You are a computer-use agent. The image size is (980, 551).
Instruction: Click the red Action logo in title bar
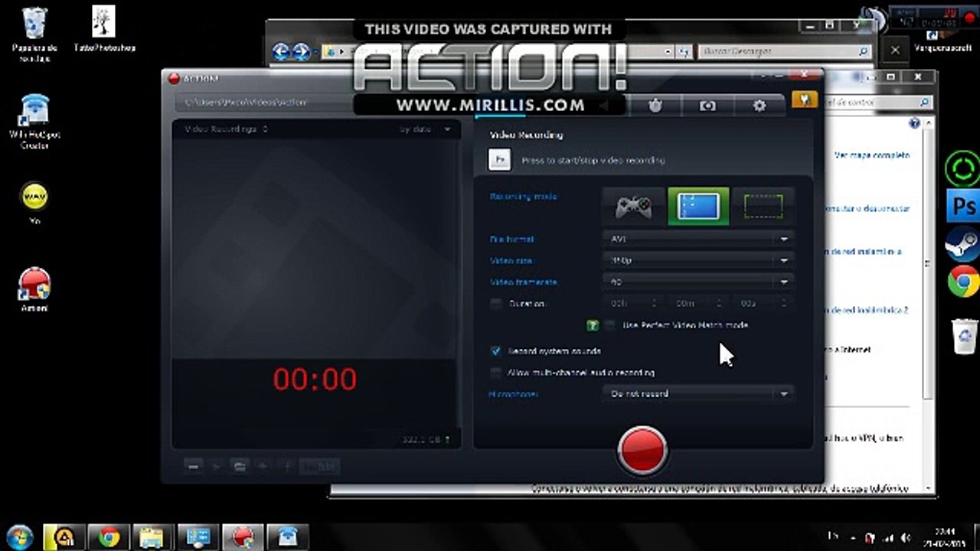pos(174,78)
